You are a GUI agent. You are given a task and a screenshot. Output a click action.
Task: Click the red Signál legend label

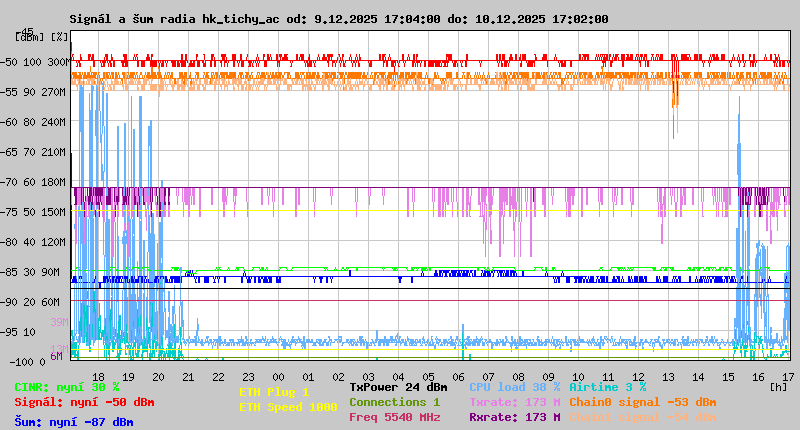[x=84, y=403]
